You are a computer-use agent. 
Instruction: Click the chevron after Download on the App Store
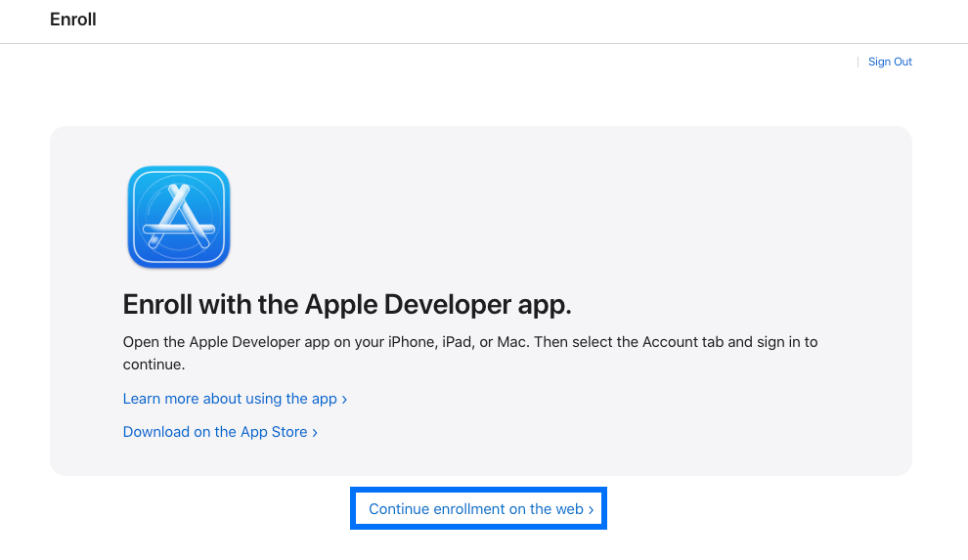pos(315,433)
